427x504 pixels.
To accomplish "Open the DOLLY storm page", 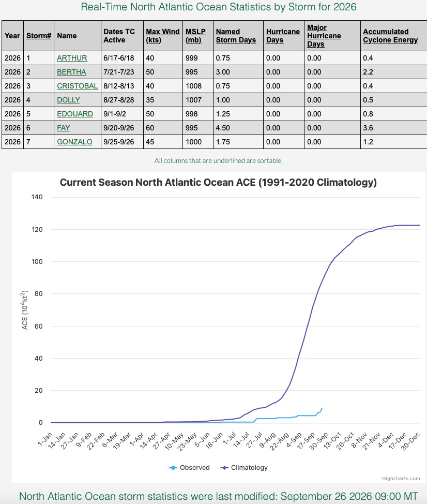I will pos(68,100).
